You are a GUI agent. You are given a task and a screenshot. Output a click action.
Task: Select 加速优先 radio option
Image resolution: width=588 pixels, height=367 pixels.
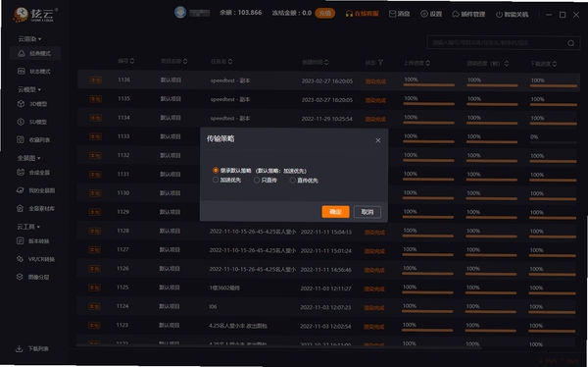pos(216,180)
